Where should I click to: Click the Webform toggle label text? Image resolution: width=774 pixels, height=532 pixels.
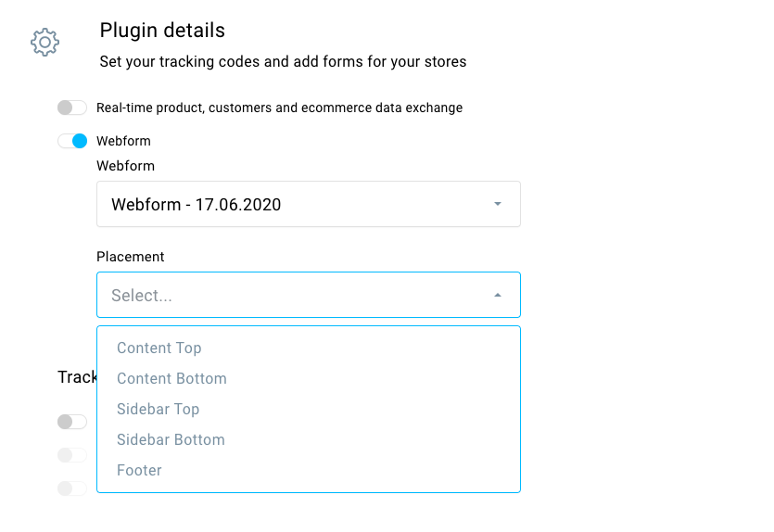point(123,141)
